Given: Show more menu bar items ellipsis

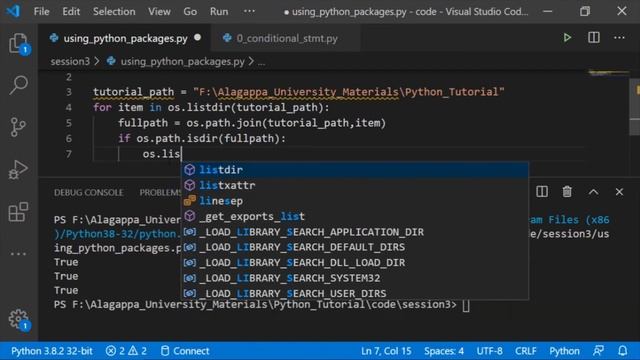Looking at the screenshot, I should [249, 11].
